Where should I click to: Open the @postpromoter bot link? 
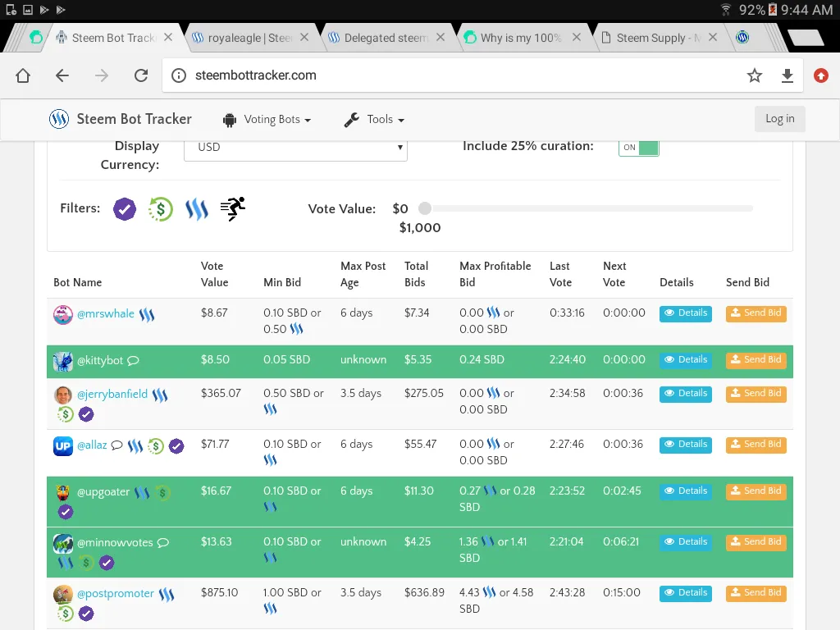pos(115,594)
